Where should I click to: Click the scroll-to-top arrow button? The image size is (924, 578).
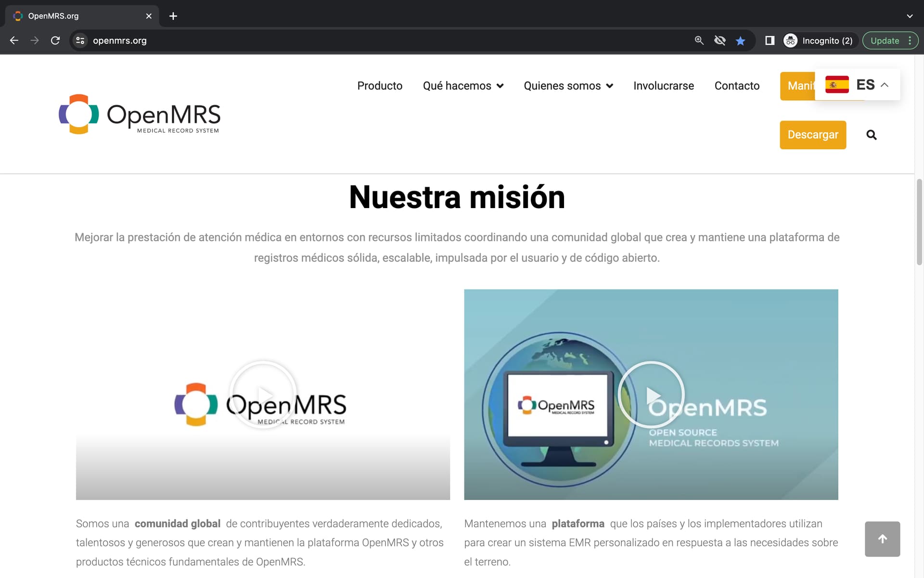[x=882, y=539]
